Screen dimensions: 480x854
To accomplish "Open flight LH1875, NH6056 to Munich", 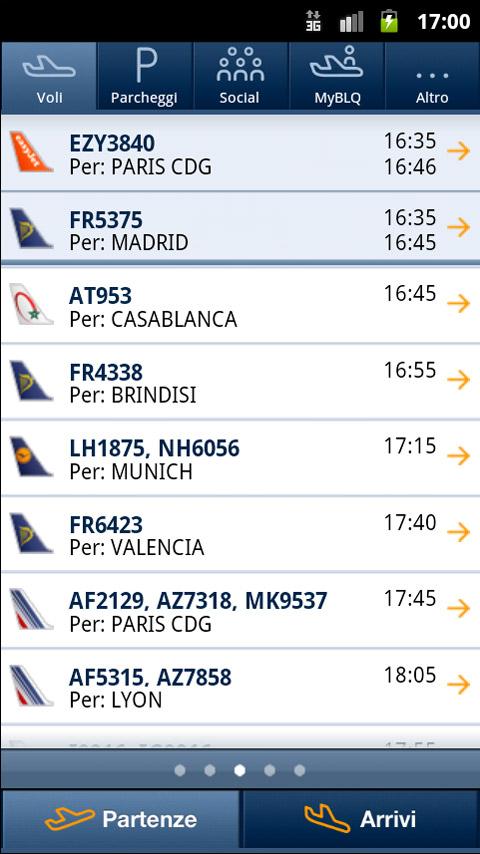I will [240, 458].
